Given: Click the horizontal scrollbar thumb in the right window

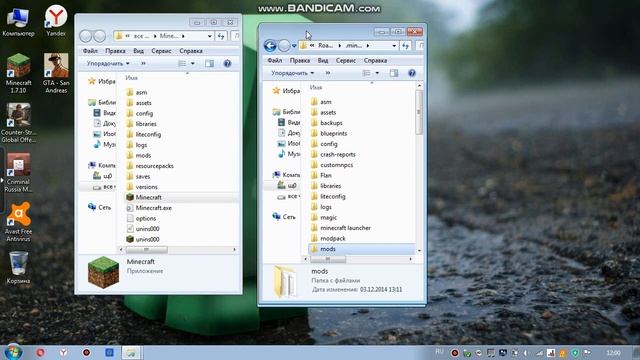Looking at the screenshot, I should 328,259.
